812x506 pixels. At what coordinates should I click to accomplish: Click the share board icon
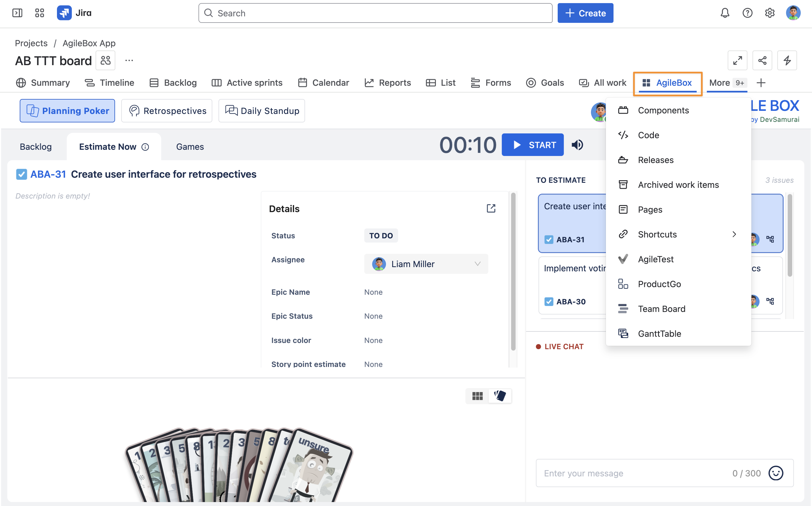[x=762, y=61]
